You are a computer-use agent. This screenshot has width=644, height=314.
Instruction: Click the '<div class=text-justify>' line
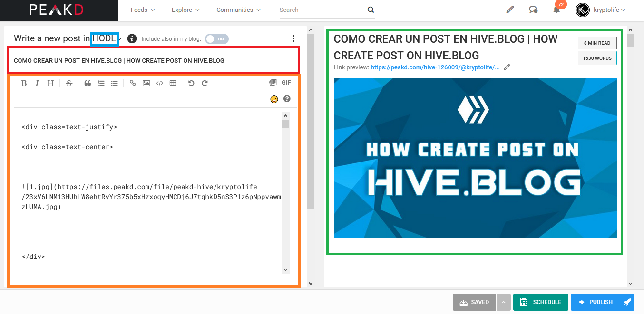69,127
